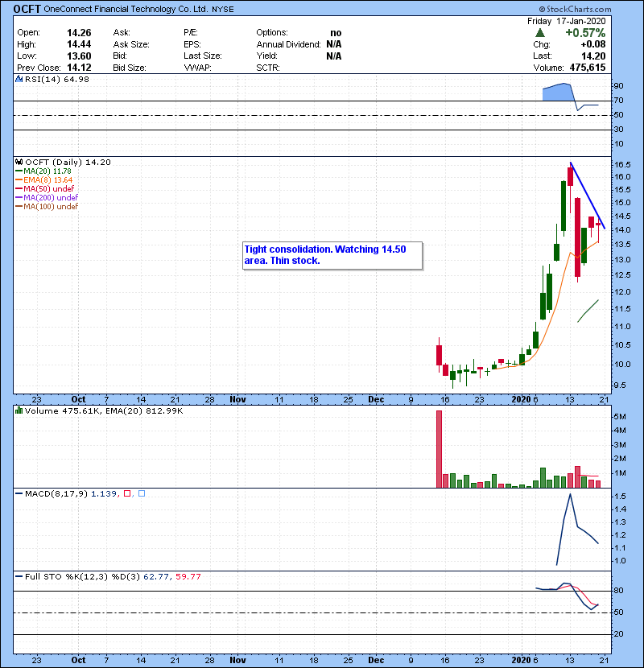Click the Yield N/A value
This screenshot has width=644, height=668.
(334, 56)
